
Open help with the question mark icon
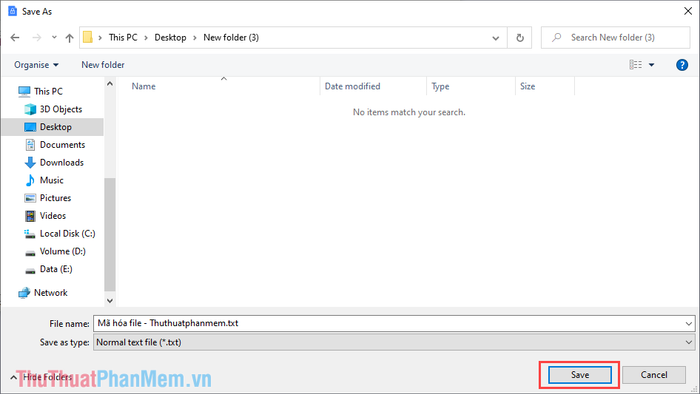682,65
